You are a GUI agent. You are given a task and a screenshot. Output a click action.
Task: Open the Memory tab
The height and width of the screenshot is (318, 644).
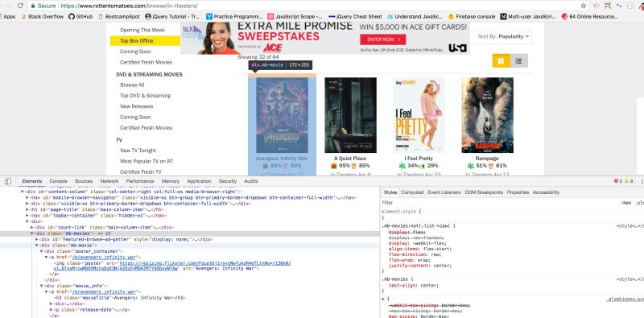[171, 181]
